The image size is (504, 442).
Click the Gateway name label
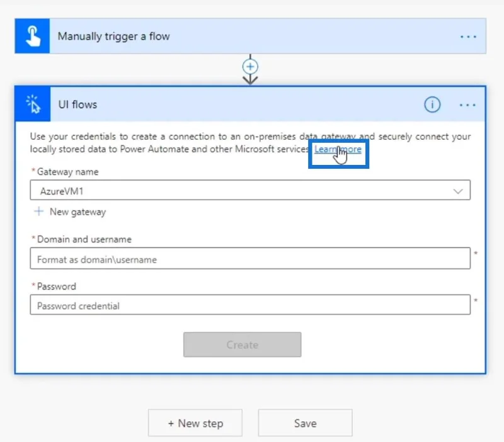pyautogui.click(x=68, y=172)
